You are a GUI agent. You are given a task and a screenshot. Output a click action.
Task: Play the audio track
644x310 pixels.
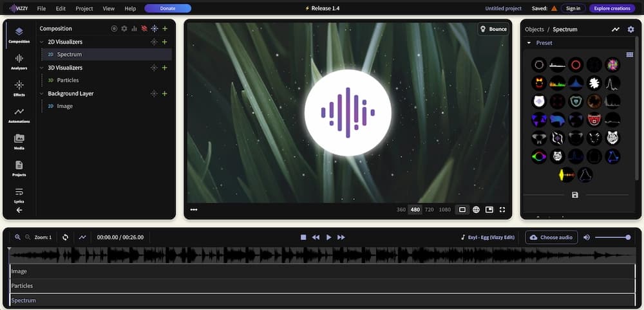pos(328,237)
